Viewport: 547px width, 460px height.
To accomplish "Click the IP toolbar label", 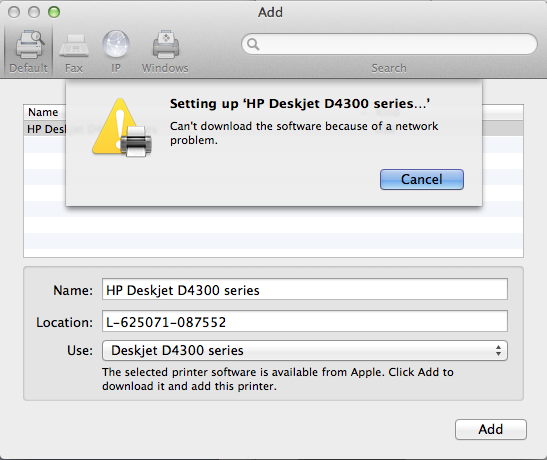I will coord(116,68).
